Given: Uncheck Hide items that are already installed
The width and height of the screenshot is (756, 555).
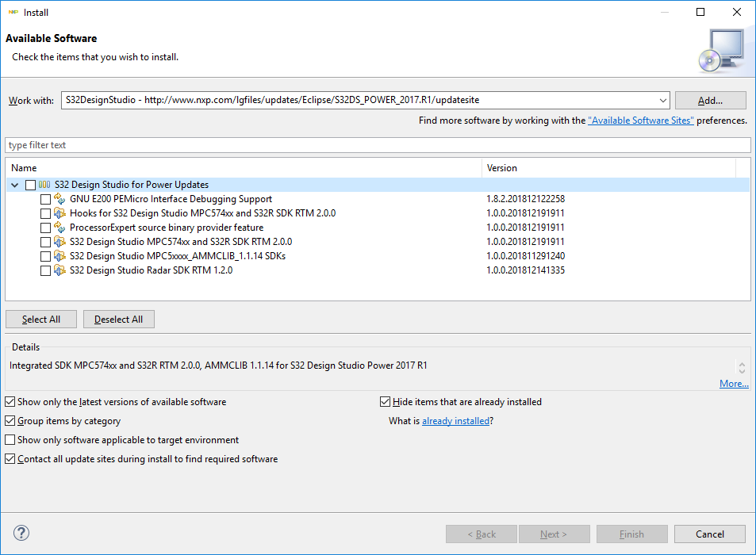Looking at the screenshot, I should coord(386,402).
